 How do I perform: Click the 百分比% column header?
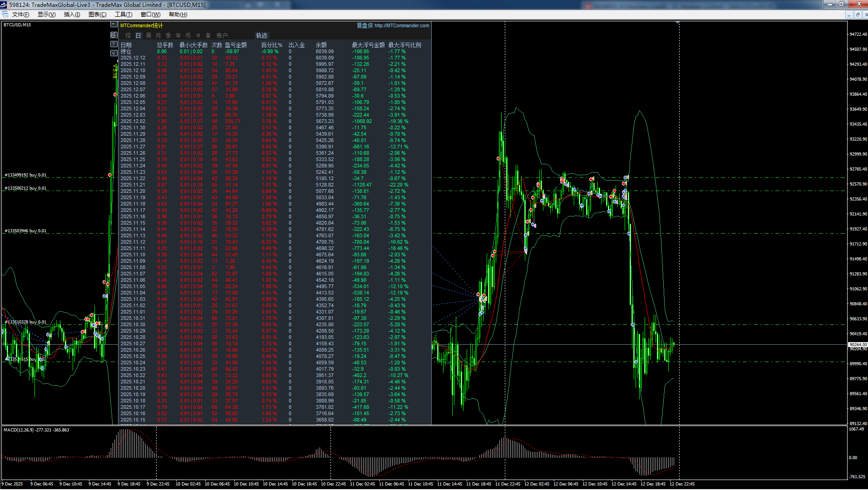(x=272, y=45)
